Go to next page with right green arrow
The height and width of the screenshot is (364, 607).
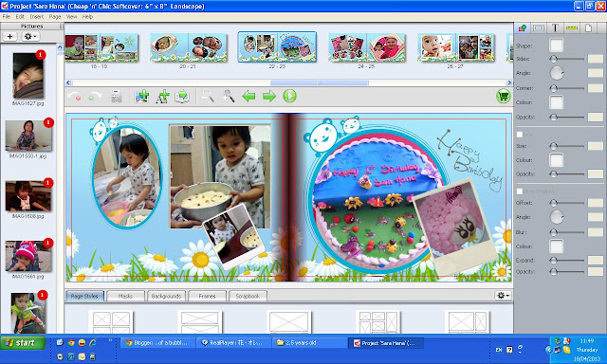[x=269, y=96]
